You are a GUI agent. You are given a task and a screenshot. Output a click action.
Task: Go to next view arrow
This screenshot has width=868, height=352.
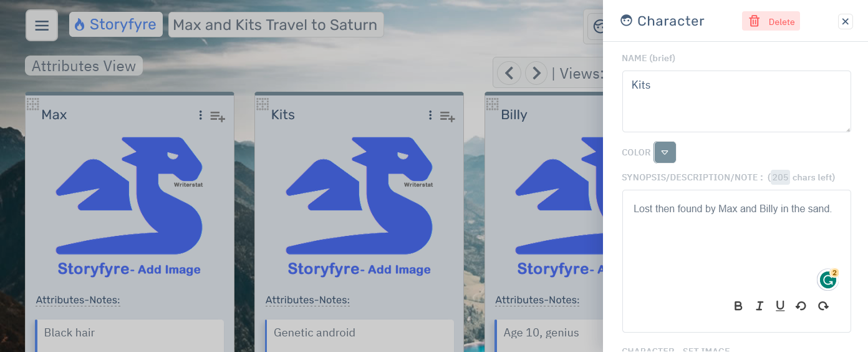pos(536,74)
